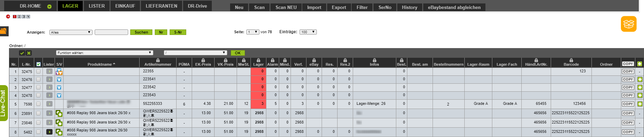Tick the checkbox for L-Nr. 32478
This screenshot has width=644, height=137.
[x=38, y=95]
